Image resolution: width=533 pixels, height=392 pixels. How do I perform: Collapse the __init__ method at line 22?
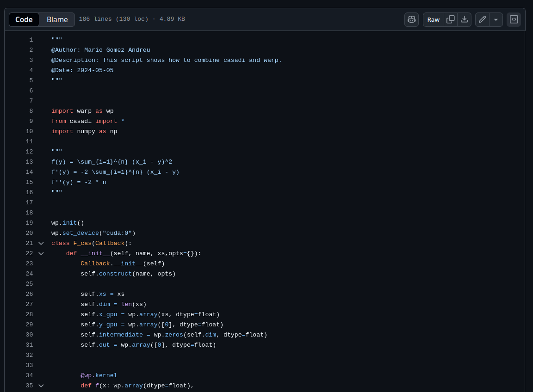[41, 253]
